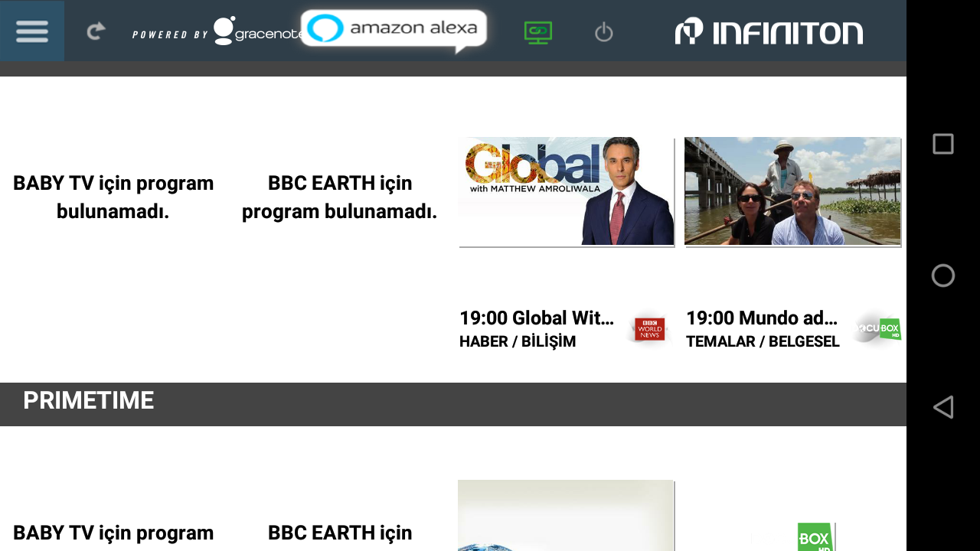Tap the green TV connection icon
This screenshot has width=980, height=551.
pyautogui.click(x=538, y=32)
